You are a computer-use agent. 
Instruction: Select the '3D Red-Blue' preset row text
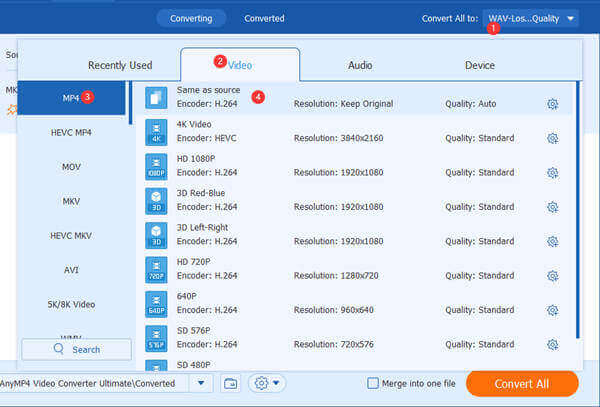(201, 193)
